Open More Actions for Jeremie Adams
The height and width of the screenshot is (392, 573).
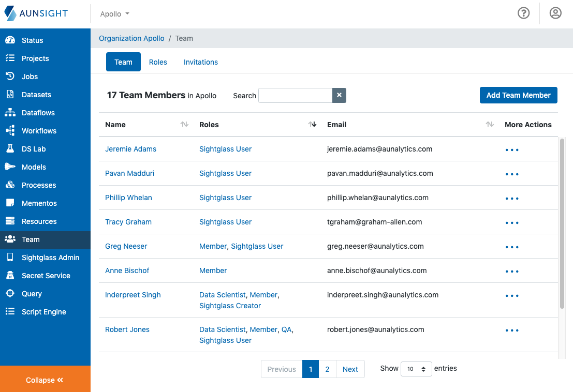[x=511, y=149]
